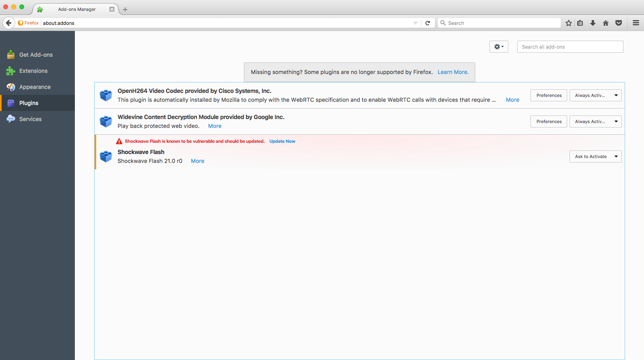Open the gear tools menu for add-ons

tap(499, 47)
